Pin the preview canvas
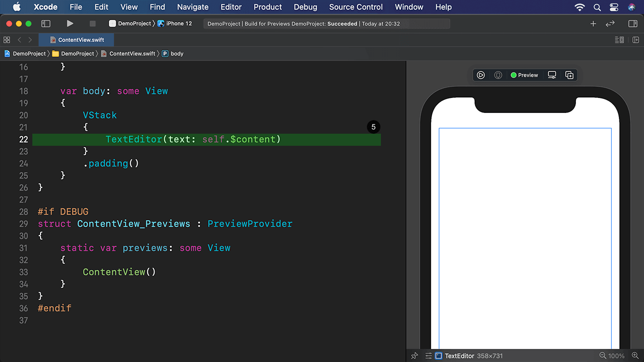This screenshot has width=644, height=362. (414, 356)
